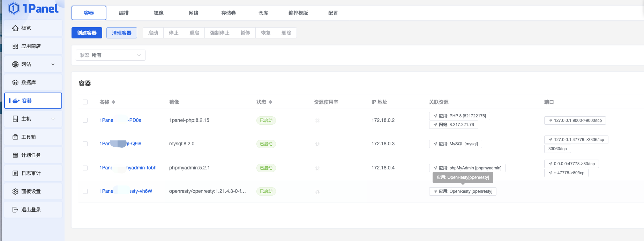Click the 停止 button

click(x=174, y=33)
